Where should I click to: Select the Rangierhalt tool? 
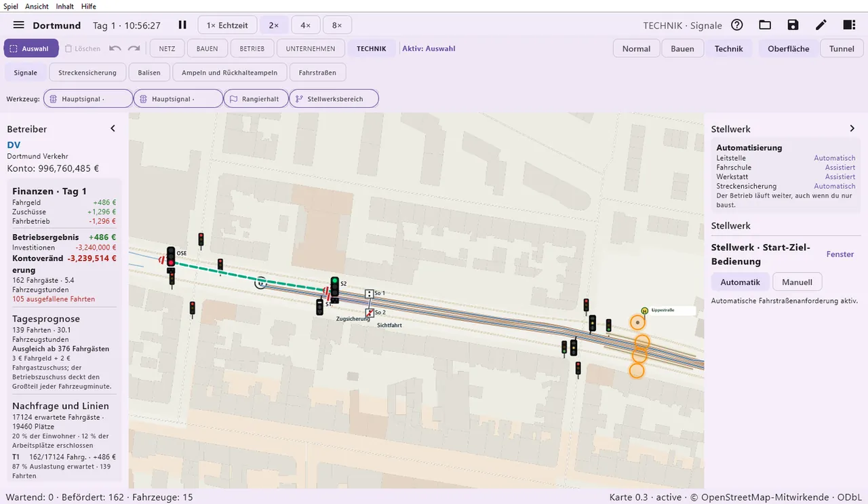[x=256, y=99]
